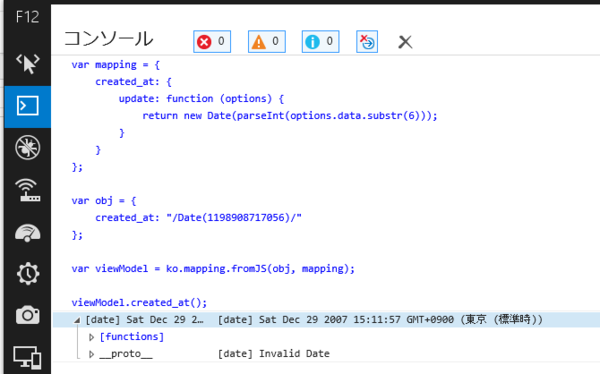Click the full date value GMT+0900
600x374 pixels.
pyautogui.click(x=380, y=320)
